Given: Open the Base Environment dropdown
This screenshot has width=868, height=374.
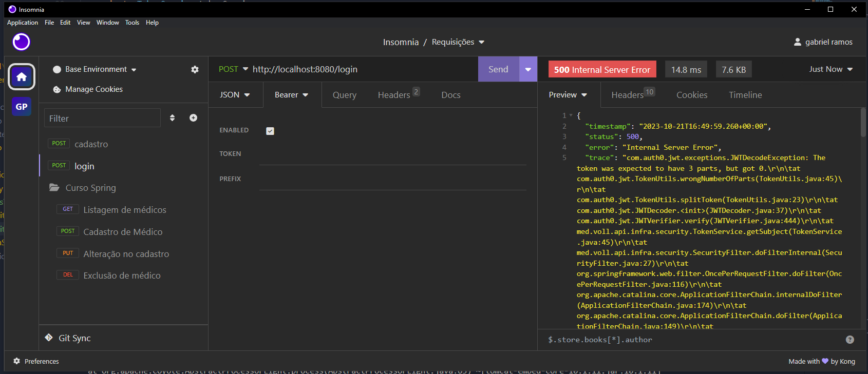Looking at the screenshot, I should tap(95, 69).
